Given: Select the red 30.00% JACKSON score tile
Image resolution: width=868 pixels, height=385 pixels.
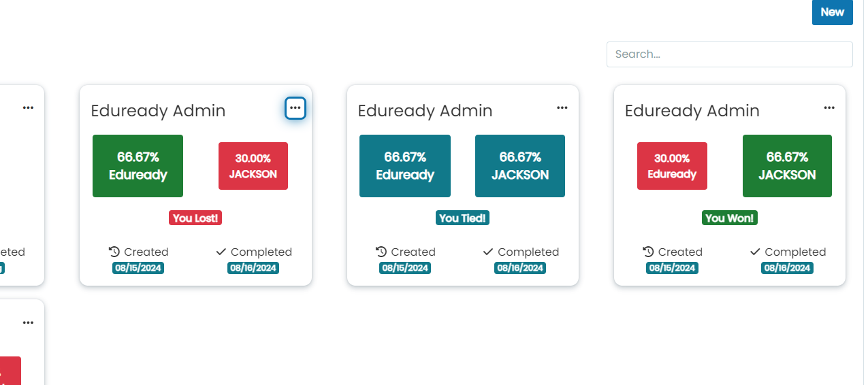Looking at the screenshot, I should point(253,166).
